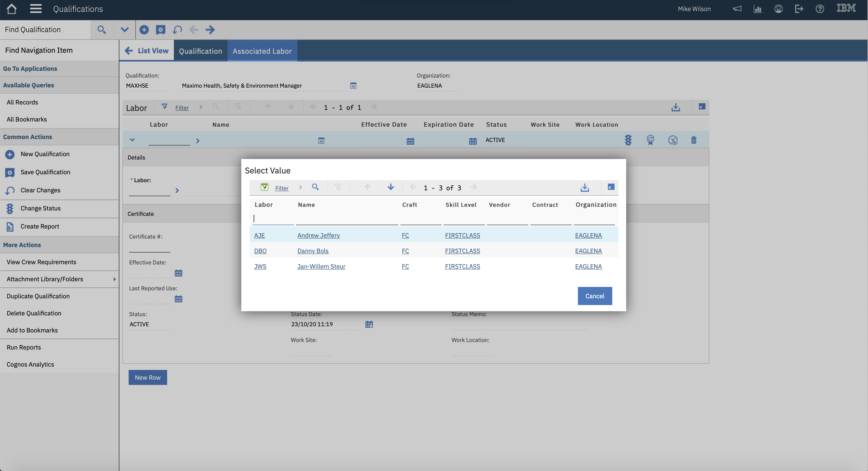The image size is (868, 471).
Task: Open the reports bar-chart icon in the header
Action: (758, 9)
